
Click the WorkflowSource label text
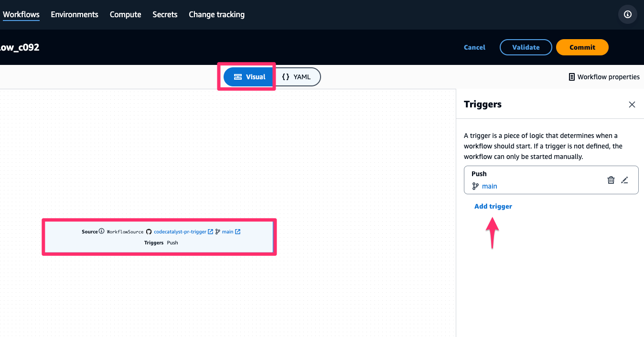pyautogui.click(x=125, y=232)
